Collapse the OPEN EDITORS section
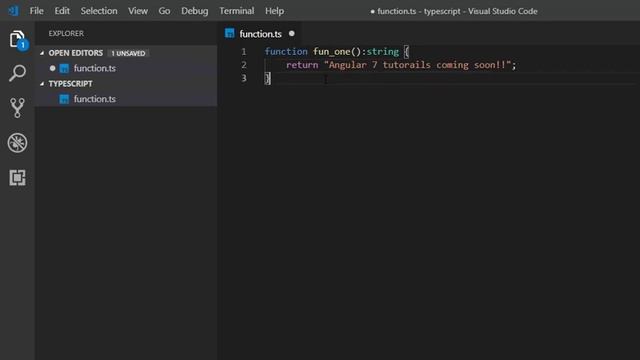 (42, 53)
